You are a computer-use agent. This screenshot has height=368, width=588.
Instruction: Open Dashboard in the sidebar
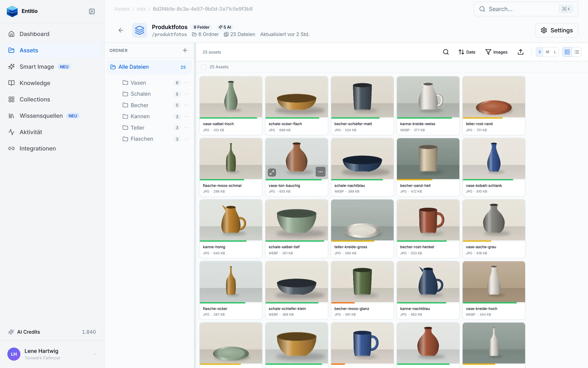coord(52,34)
